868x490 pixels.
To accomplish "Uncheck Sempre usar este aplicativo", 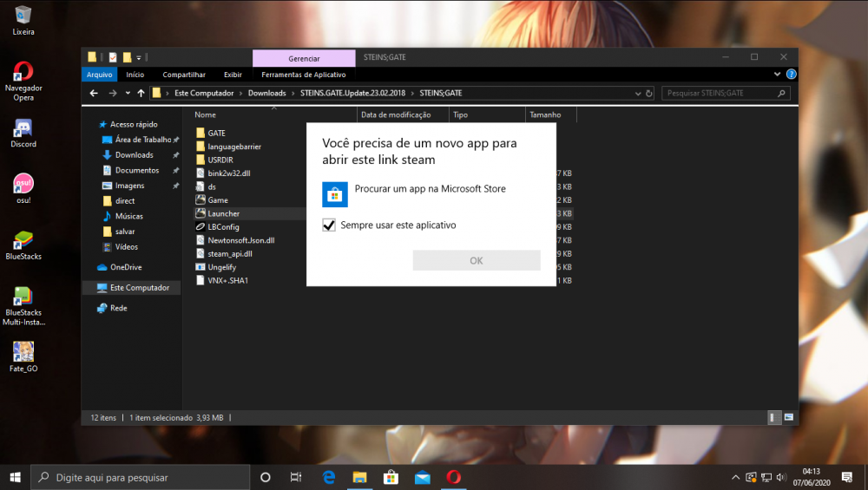I will click(x=329, y=225).
